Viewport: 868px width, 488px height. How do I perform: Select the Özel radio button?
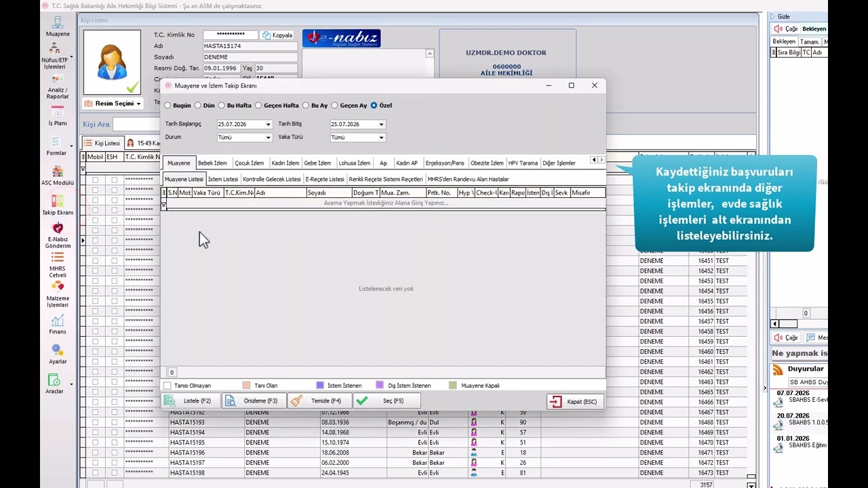(374, 106)
